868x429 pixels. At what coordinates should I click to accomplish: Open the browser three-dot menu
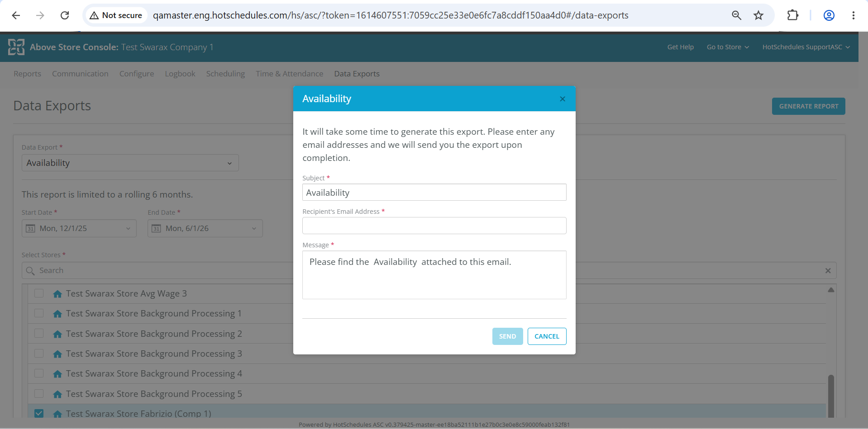(854, 15)
